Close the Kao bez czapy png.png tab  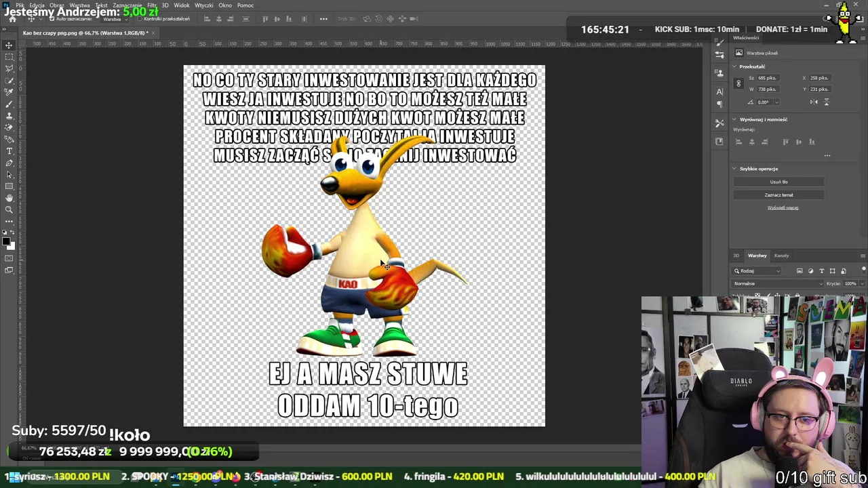coord(153,33)
